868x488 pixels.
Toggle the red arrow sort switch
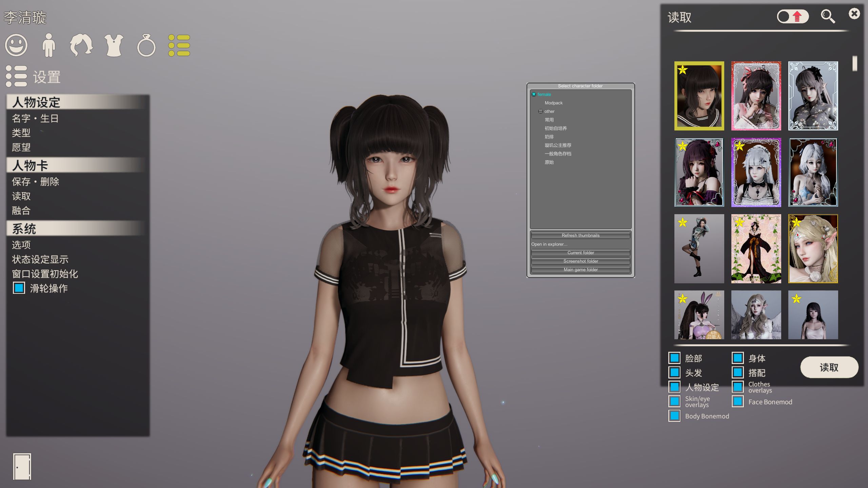point(793,16)
